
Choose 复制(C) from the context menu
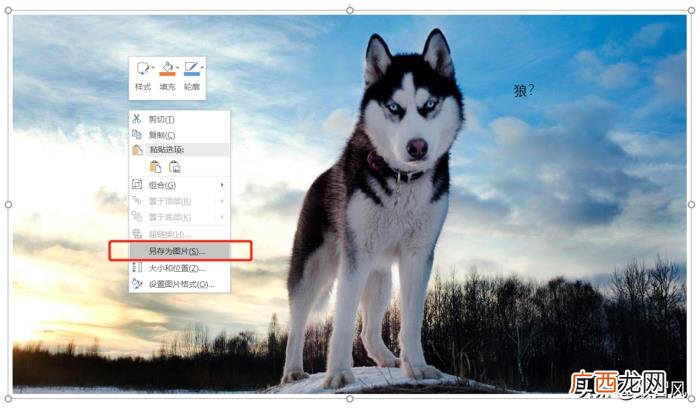pos(179,135)
